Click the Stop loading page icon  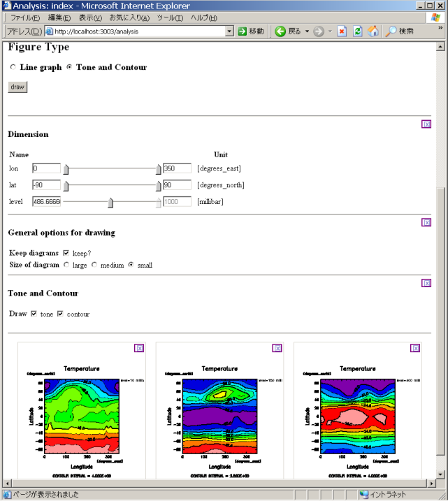coord(342,31)
